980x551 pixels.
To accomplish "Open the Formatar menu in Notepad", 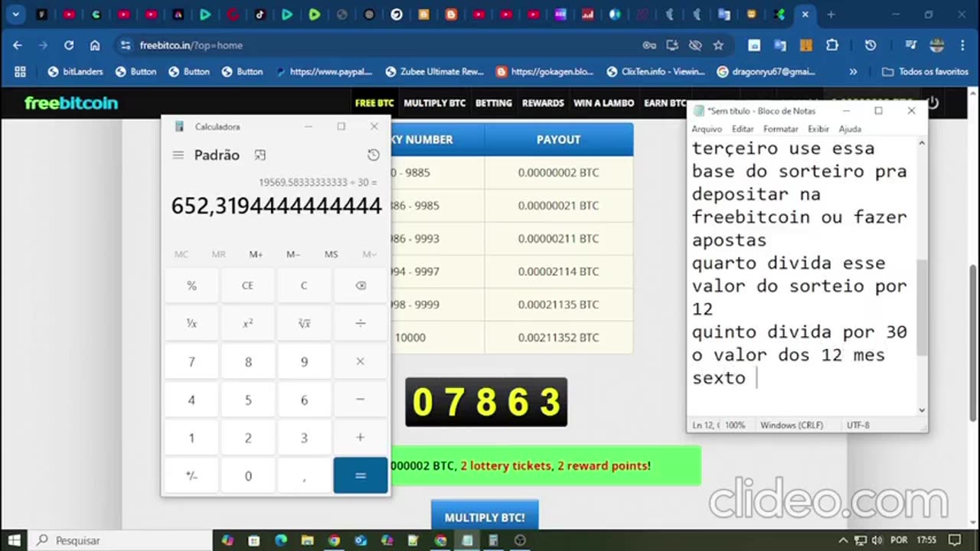I will 781,129.
